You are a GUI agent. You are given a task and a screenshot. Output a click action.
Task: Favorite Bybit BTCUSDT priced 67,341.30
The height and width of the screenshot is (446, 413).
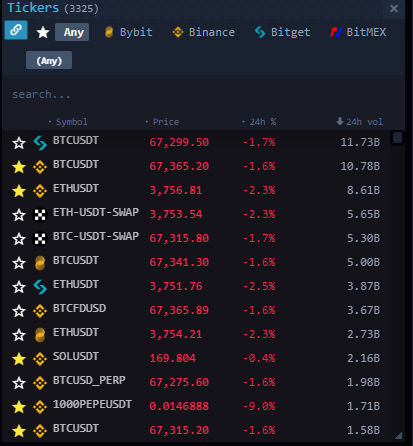19,263
